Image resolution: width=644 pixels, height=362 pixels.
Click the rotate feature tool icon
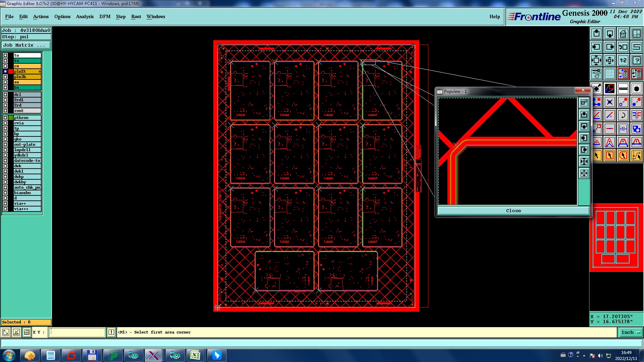623,116
